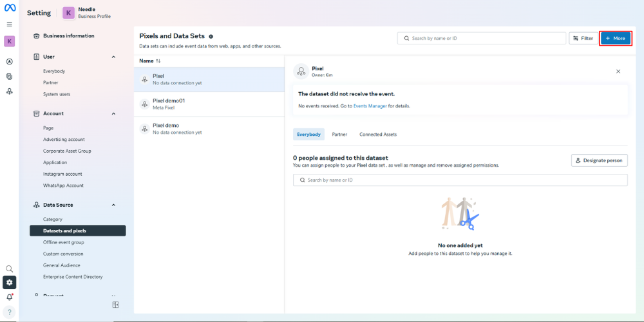Open the settings gear icon
This screenshot has height=322, width=644.
(x=9, y=282)
